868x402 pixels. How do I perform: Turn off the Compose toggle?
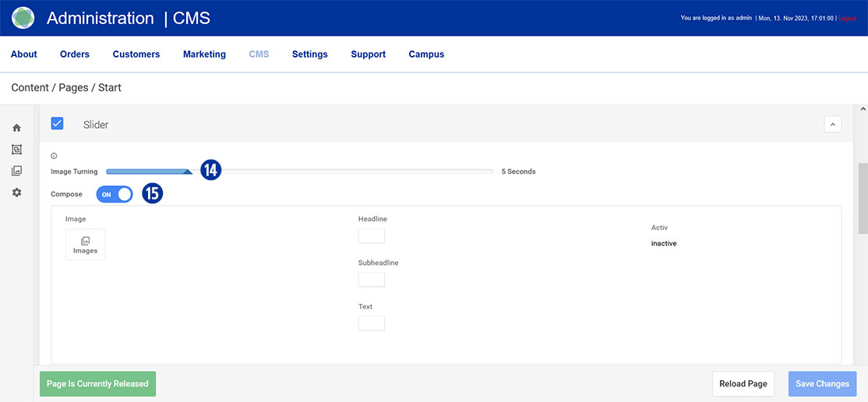[115, 194]
